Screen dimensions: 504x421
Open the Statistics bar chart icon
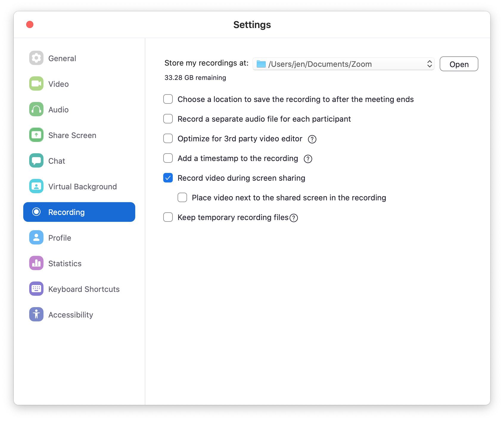coord(36,263)
